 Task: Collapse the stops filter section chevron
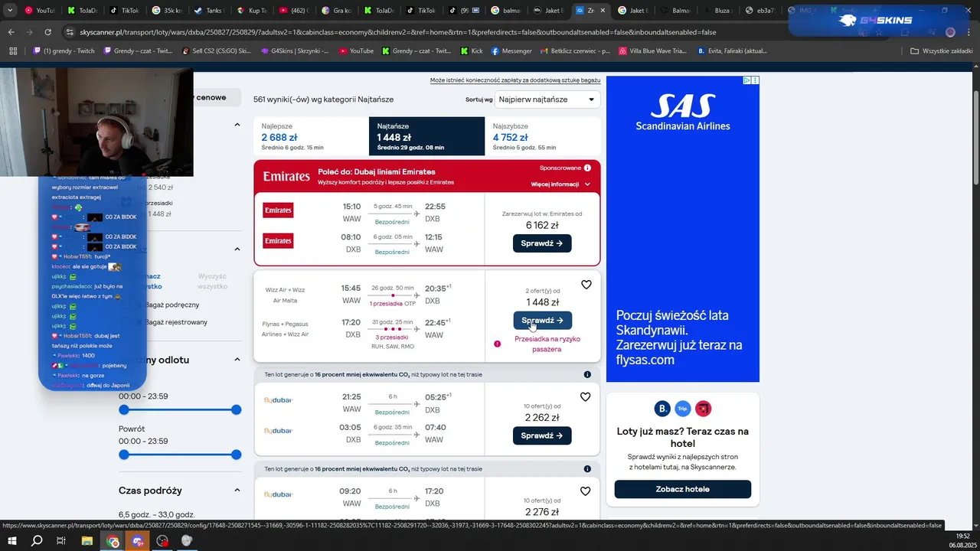tap(237, 125)
